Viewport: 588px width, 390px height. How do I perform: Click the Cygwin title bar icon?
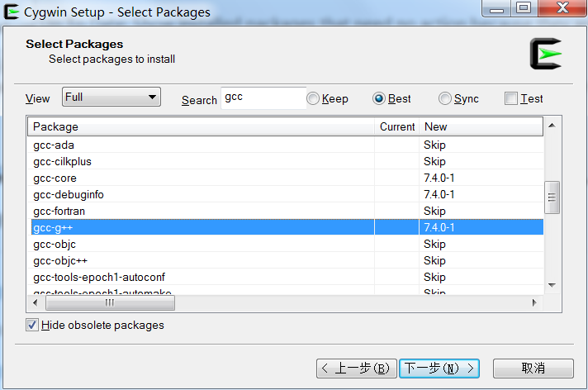(12, 12)
